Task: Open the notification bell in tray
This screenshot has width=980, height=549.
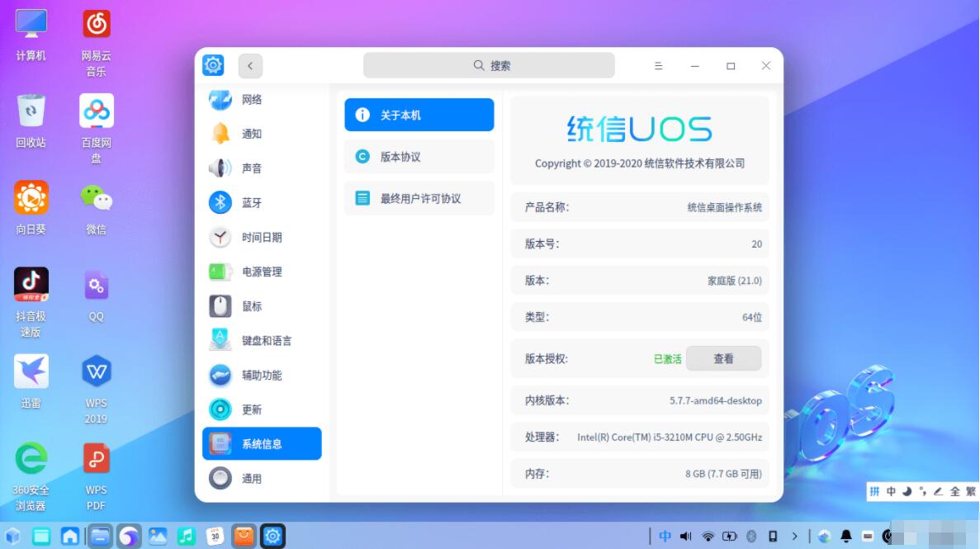Action: pyautogui.click(x=846, y=536)
